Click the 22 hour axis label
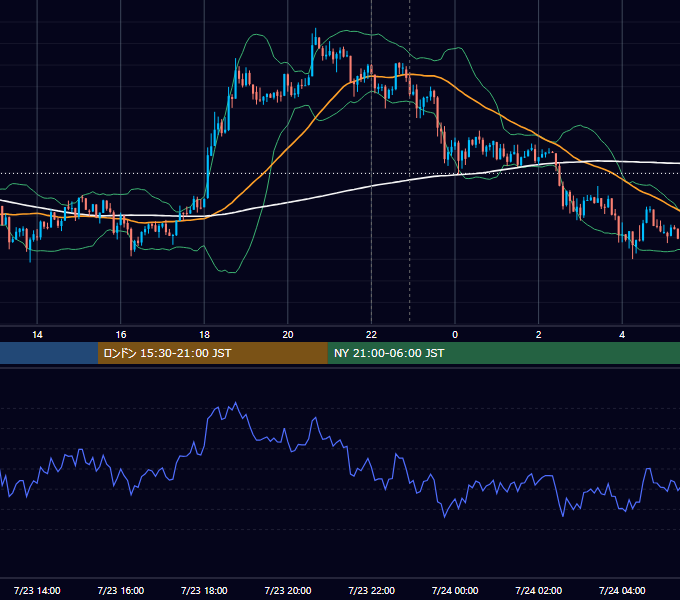Screen dimensions: 680x600 pyautogui.click(x=371, y=335)
